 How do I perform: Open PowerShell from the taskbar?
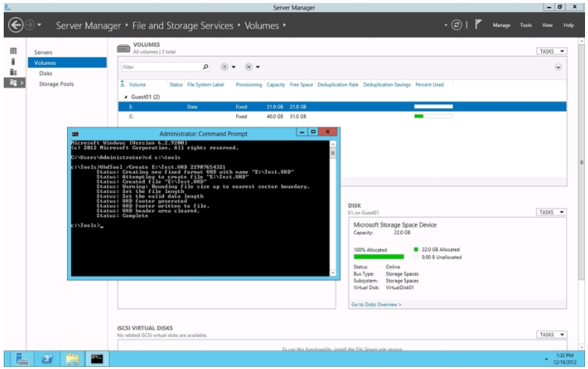47,359
